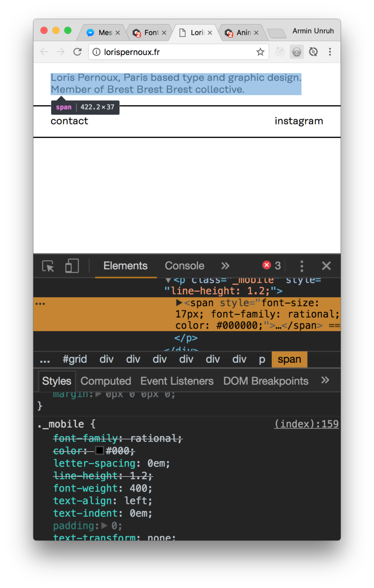Open the (index):159 source link
The width and height of the screenshot is (374, 588).
306,424
